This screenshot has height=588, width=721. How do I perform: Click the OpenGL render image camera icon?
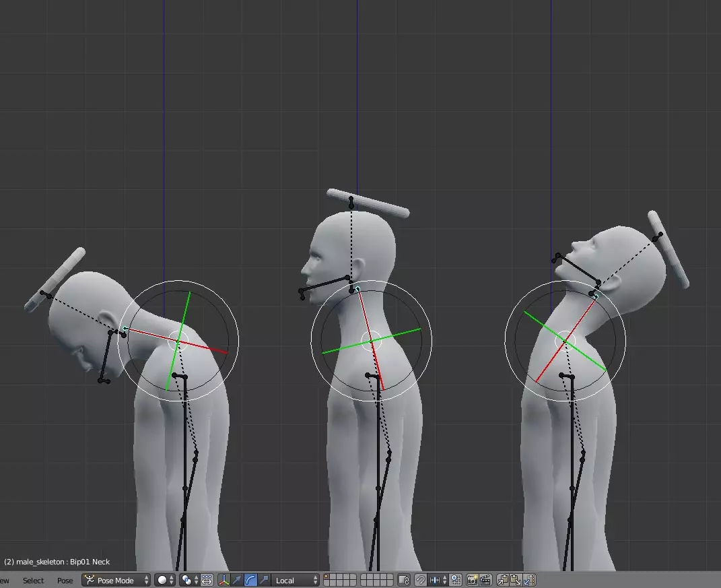tap(472, 580)
